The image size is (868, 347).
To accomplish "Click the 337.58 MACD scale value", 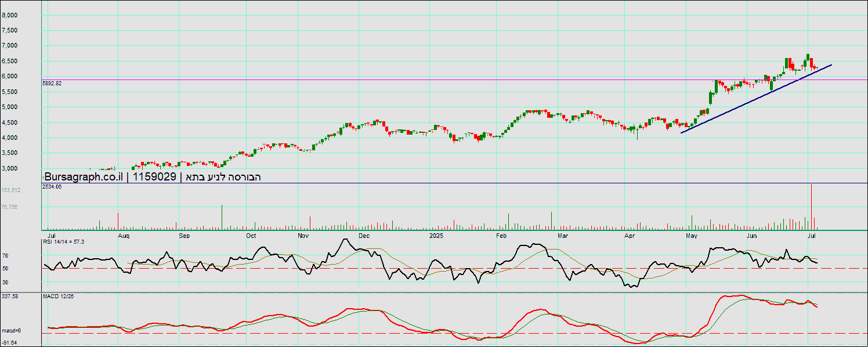I will click(x=10, y=297).
